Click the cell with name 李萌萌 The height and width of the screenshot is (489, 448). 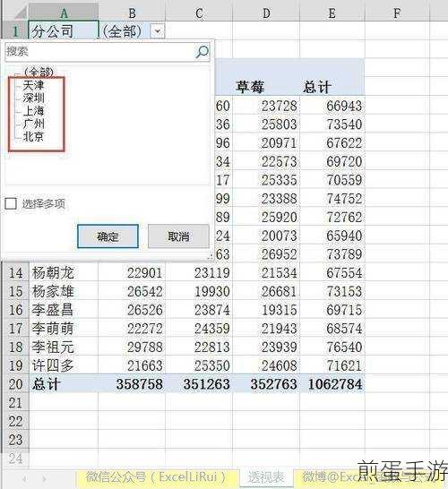click(64, 329)
